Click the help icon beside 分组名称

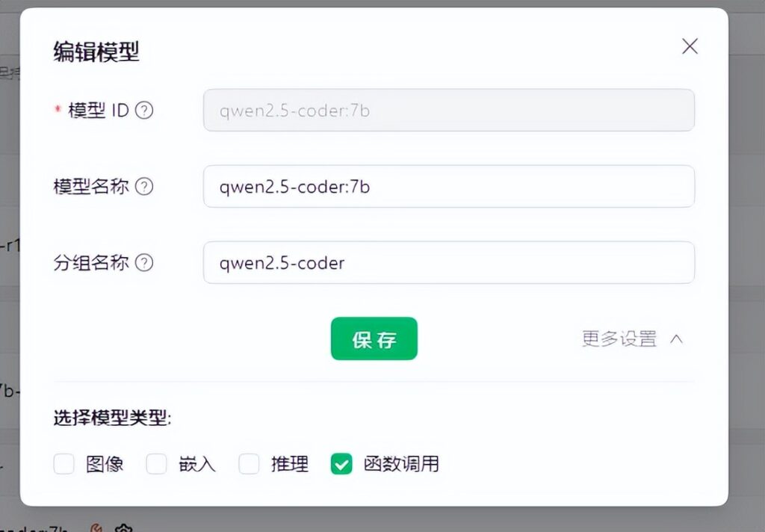click(144, 263)
